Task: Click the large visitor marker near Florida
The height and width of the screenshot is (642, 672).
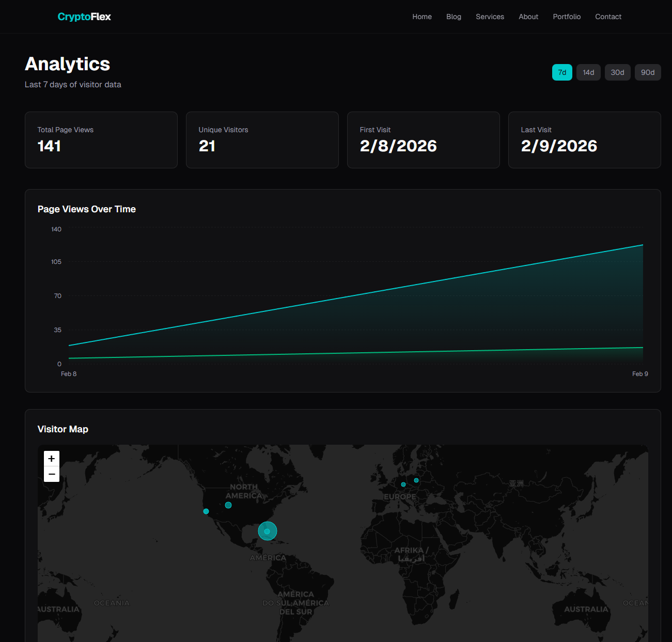Action: [267, 531]
